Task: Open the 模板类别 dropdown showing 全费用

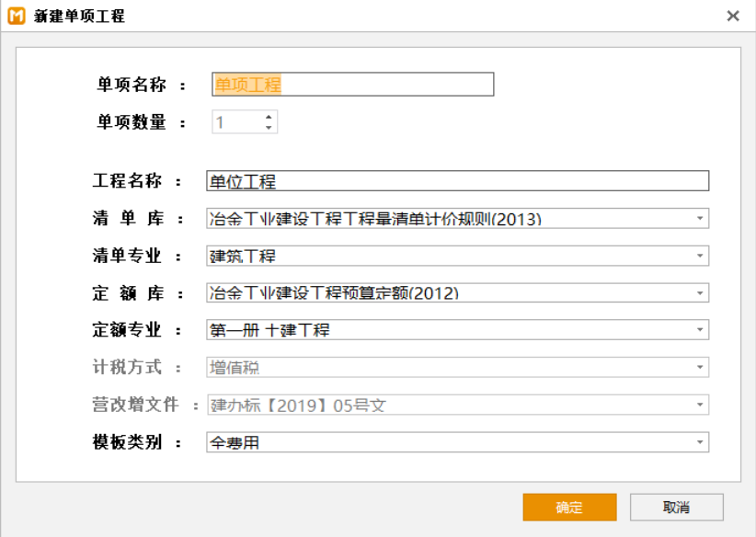Action: tap(699, 442)
